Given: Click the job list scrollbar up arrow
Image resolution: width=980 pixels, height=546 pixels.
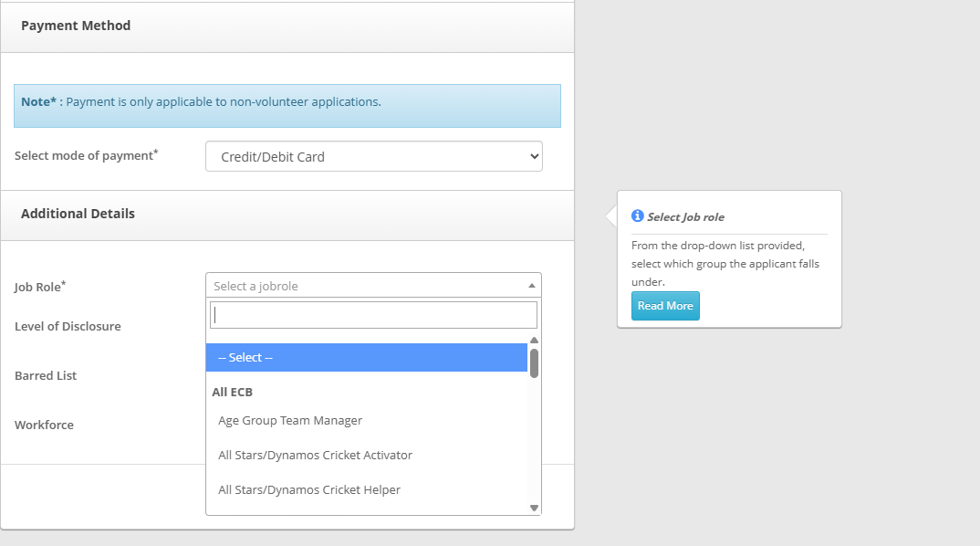Looking at the screenshot, I should click(x=534, y=341).
